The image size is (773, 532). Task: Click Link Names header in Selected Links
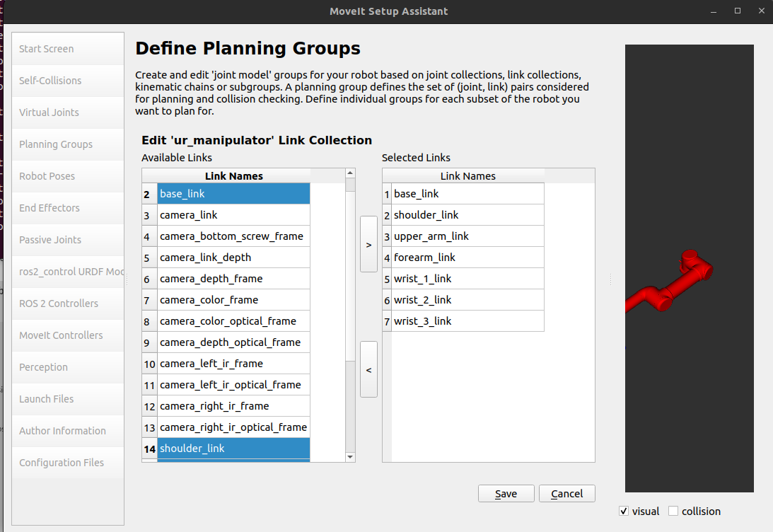(467, 176)
